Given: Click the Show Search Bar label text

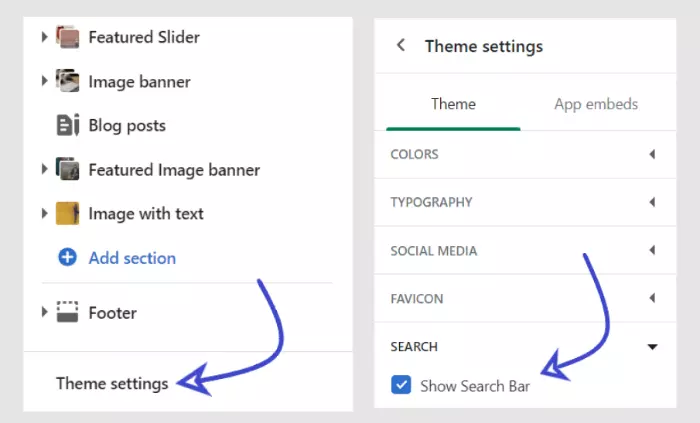Looking at the screenshot, I should pos(475,386).
